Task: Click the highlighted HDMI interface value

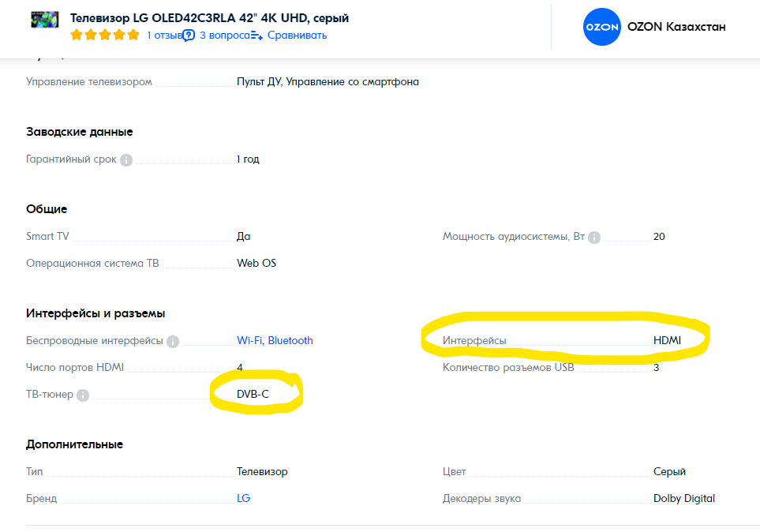Action: [667, 341]
